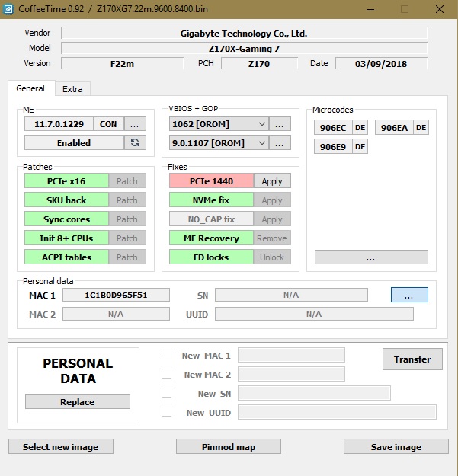Switch to the Extra tab

[x=72, y=89]
